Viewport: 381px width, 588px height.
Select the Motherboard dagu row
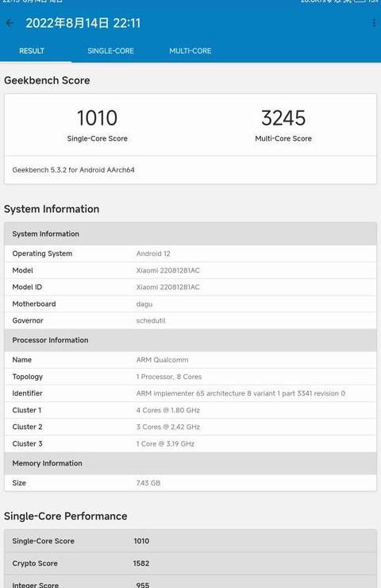pos(190,304)
